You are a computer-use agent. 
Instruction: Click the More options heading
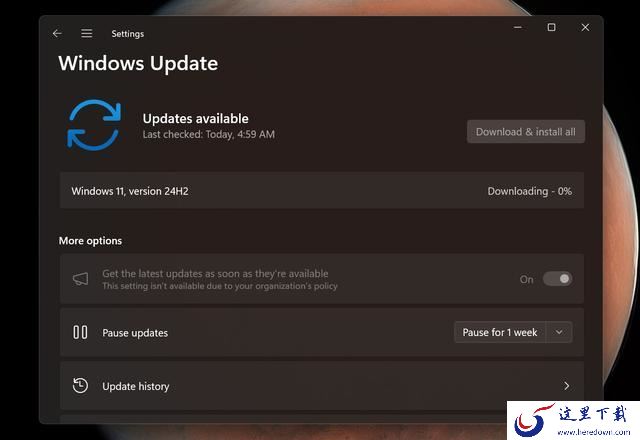click(90, 241)
